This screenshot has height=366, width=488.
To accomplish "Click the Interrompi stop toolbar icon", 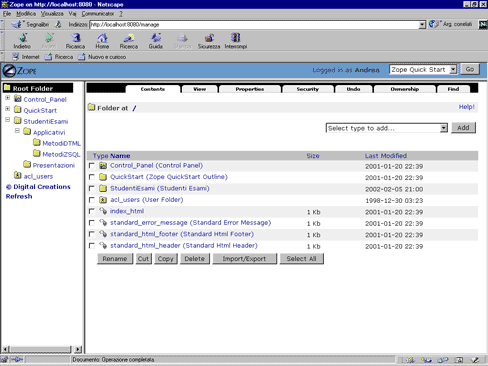I will [236, 38].
